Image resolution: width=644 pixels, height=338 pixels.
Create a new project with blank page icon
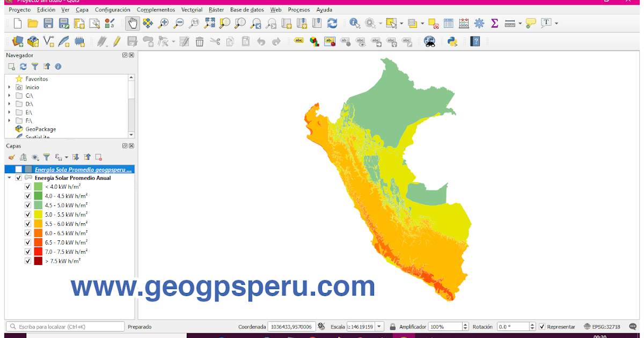tap(18, 23)
